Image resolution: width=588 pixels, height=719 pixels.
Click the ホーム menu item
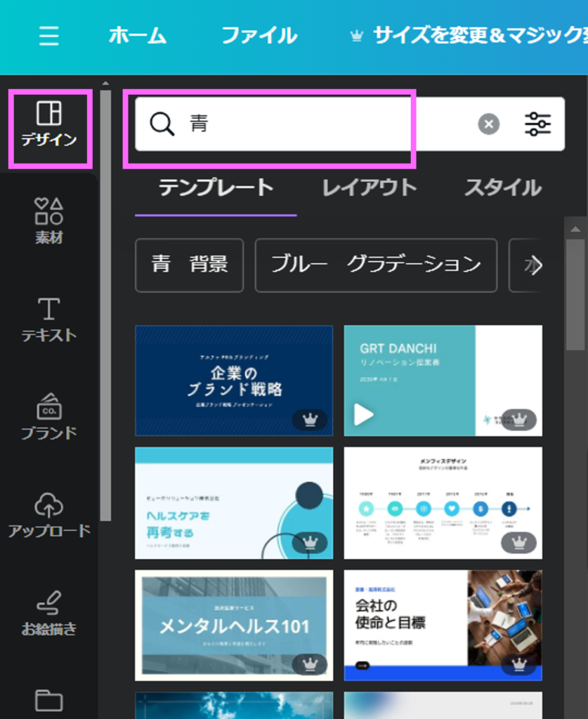[137, 36]
